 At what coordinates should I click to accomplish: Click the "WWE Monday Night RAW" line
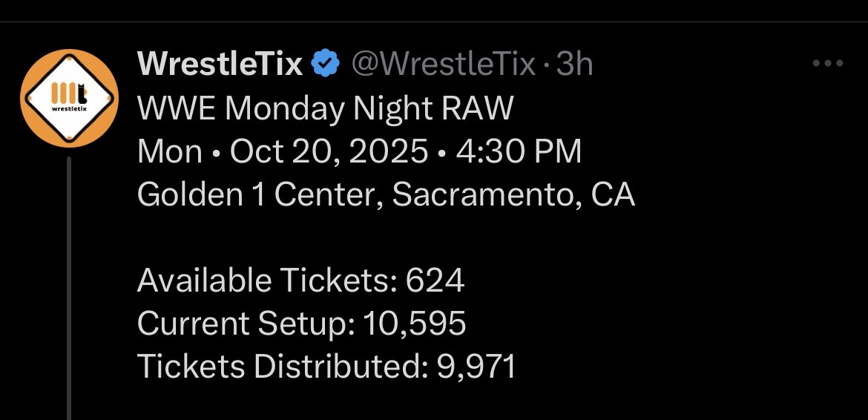click(x=326, y=109)
